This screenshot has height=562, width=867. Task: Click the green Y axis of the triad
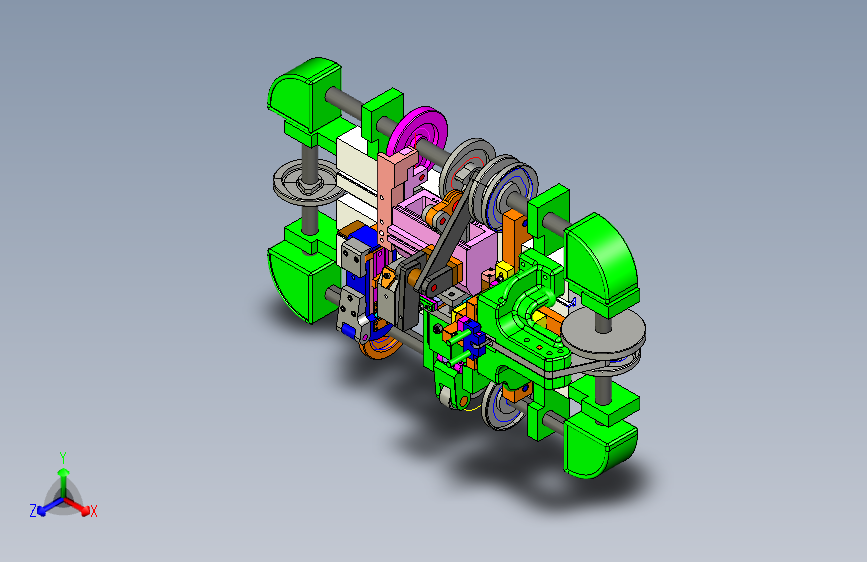[x=63, y=483]
